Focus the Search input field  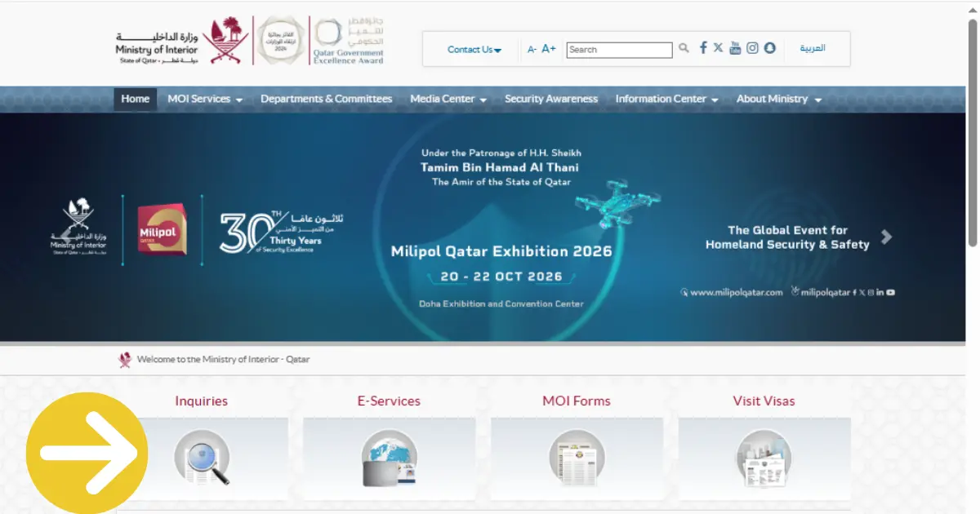coord(619,50)
